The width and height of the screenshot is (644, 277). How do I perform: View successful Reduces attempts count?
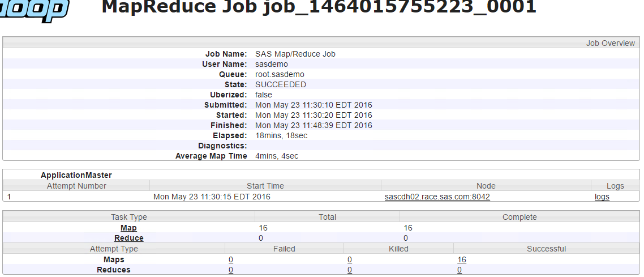point(460,270)
